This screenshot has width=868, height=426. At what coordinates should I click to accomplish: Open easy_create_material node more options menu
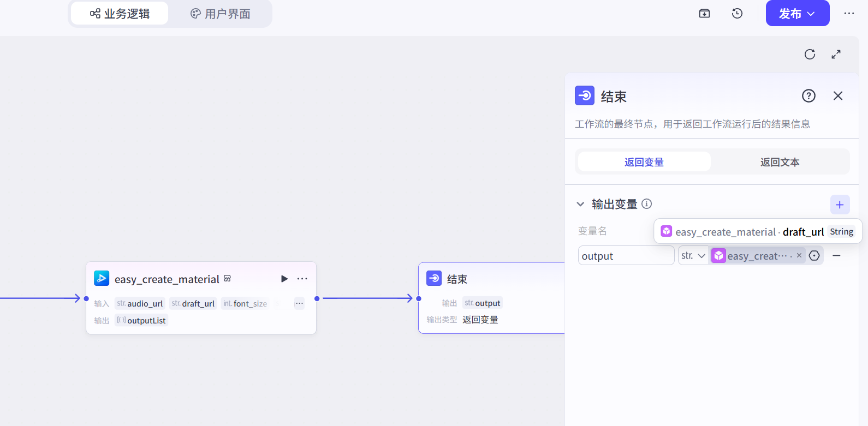[302, 279]
